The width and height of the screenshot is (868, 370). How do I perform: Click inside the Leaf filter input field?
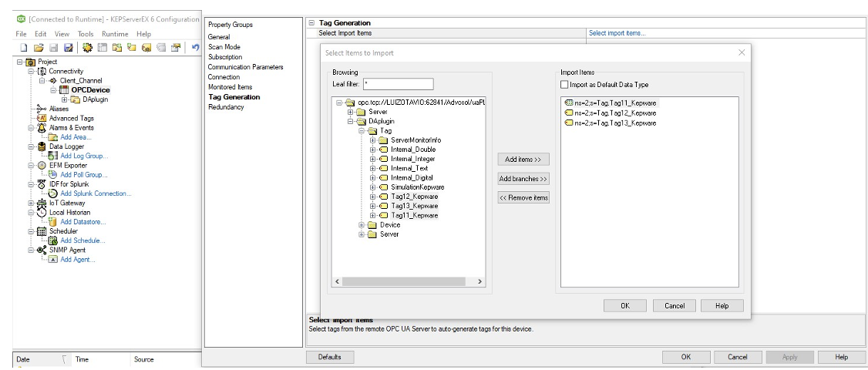tap(398, 84)
